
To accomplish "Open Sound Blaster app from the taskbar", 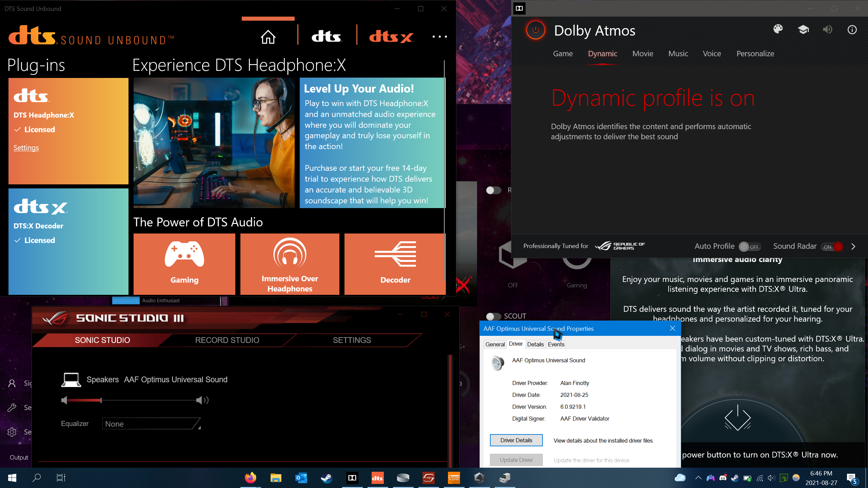I will (x=454, y=478).
